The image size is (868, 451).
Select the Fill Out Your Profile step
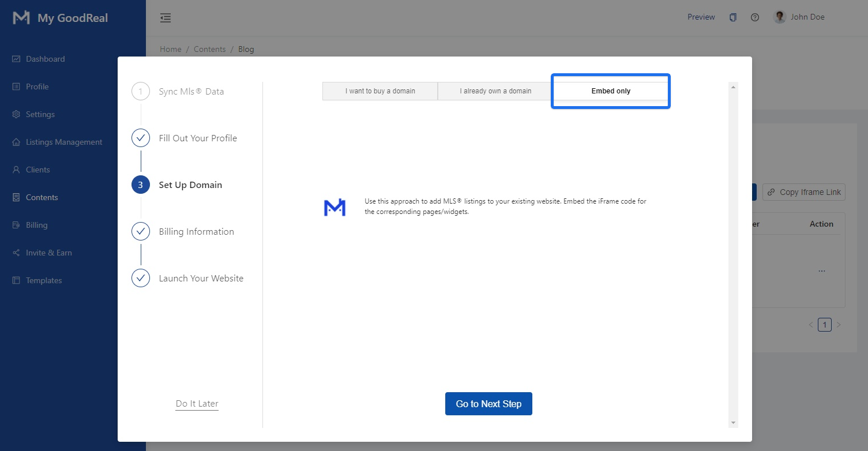(198, 138)
